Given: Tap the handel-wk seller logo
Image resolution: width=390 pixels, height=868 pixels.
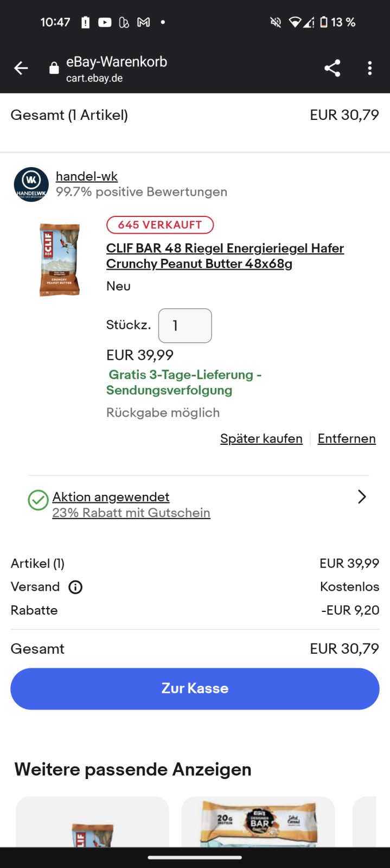Looking at the screenshot, I should pos(31,184).
